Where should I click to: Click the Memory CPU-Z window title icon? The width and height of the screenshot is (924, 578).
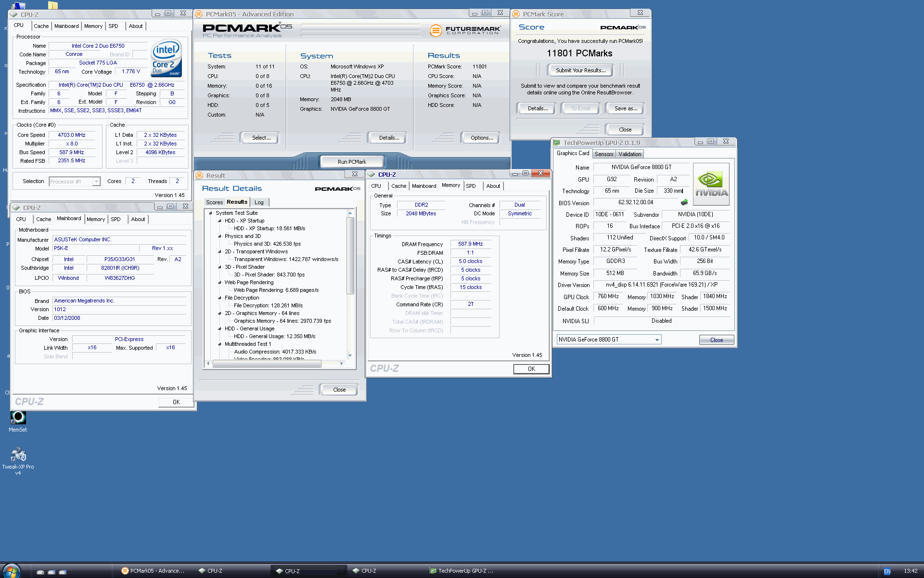pos(371,174)
